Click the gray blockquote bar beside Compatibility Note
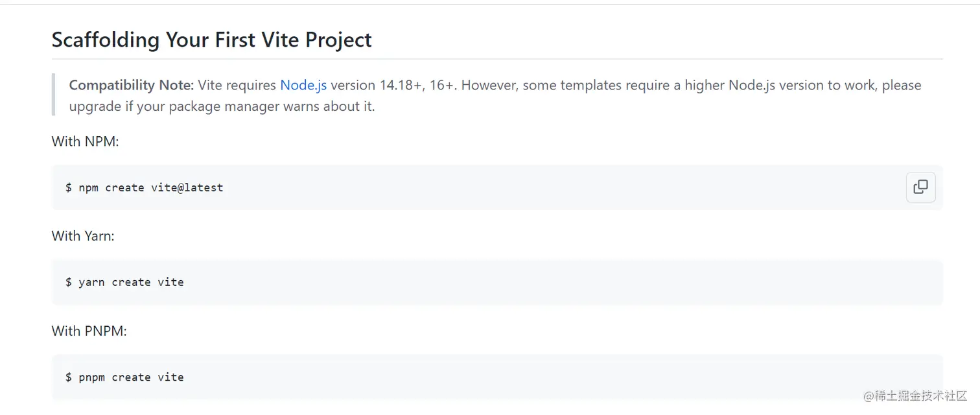 click(x=53, y=95)
